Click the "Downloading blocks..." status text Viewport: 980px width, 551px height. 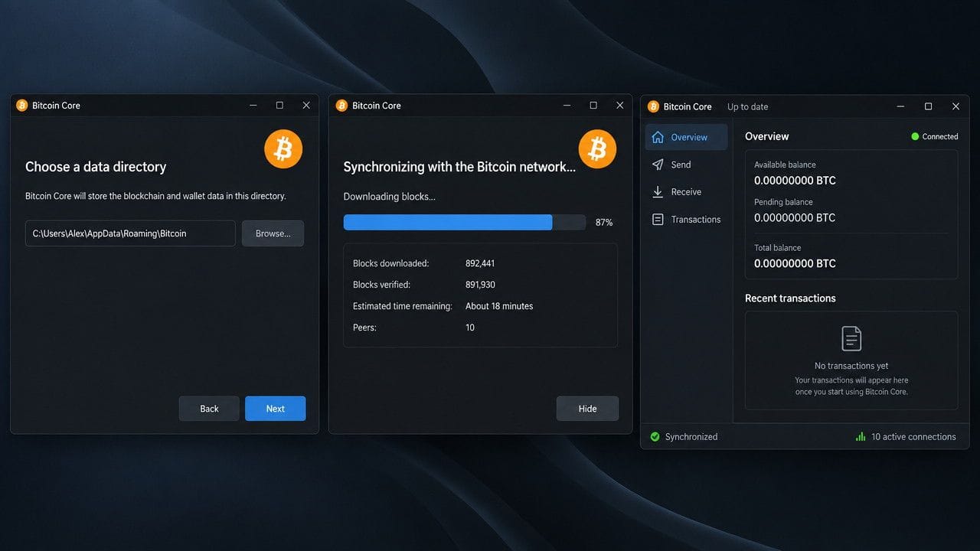(389, 197)
